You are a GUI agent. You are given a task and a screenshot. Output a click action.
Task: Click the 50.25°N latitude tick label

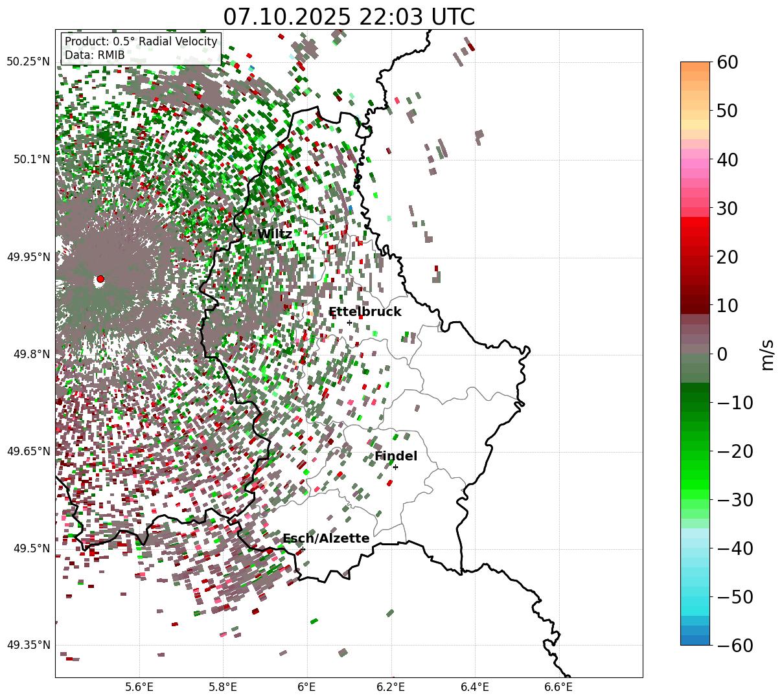click(28, 62)
